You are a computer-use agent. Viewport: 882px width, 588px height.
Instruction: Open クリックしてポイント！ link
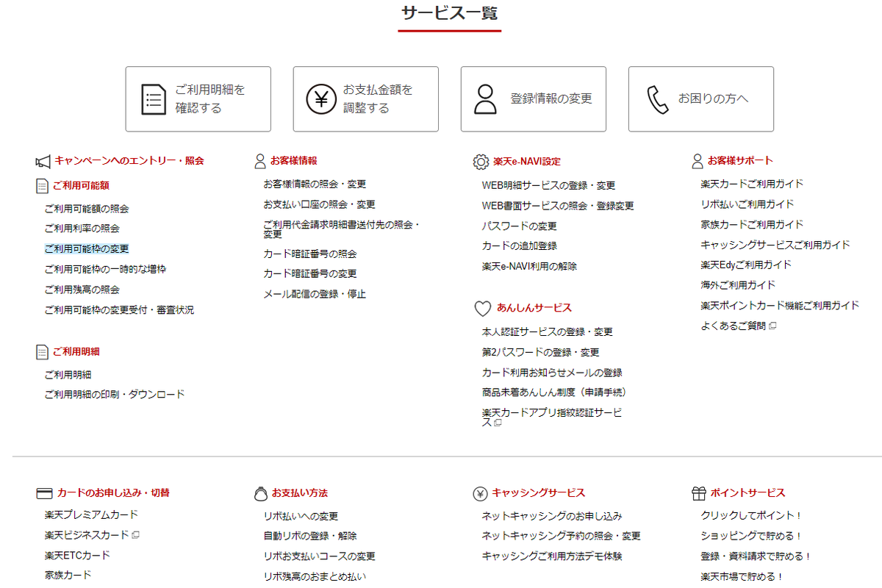click(x=751, y=517)
